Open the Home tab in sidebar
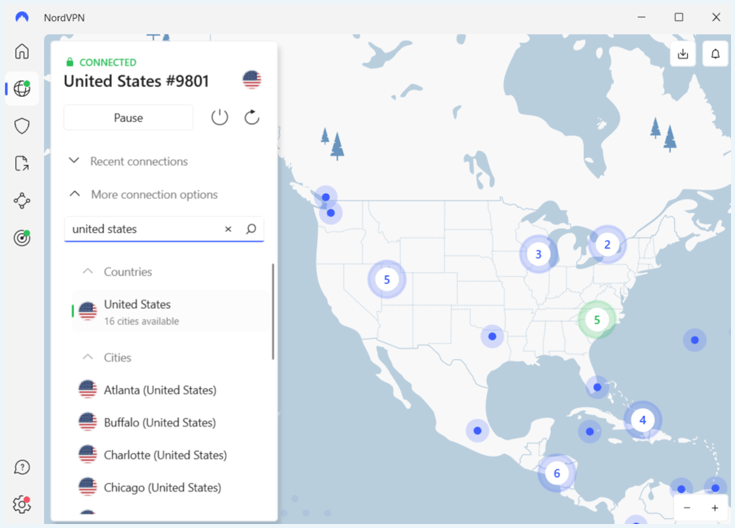The image size is (735, 528). (22, 51)
